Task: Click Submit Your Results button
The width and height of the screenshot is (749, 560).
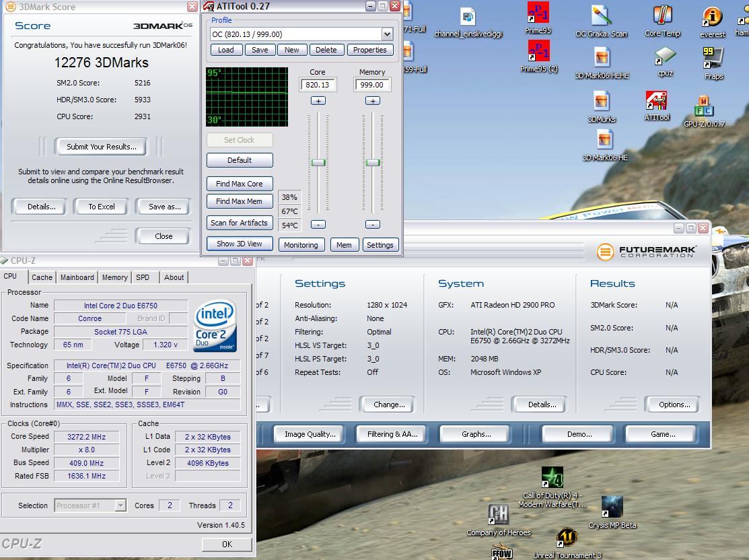Action: point(101,147)
